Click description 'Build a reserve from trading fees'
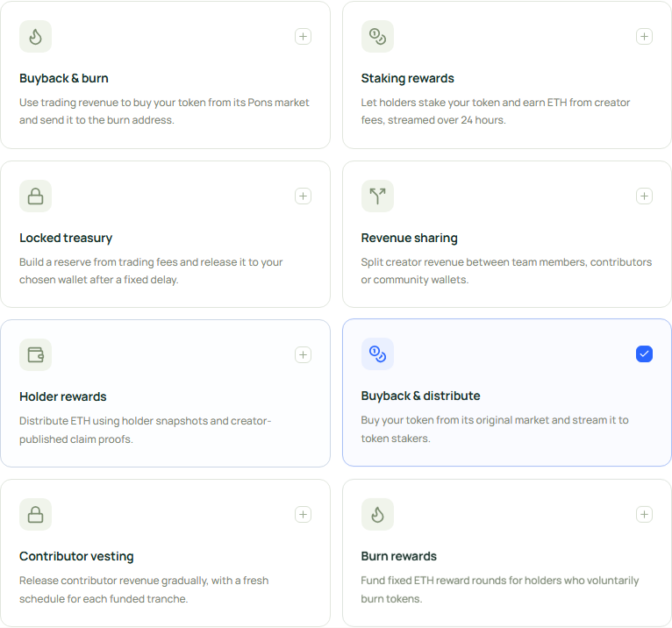 coord(151,271)
